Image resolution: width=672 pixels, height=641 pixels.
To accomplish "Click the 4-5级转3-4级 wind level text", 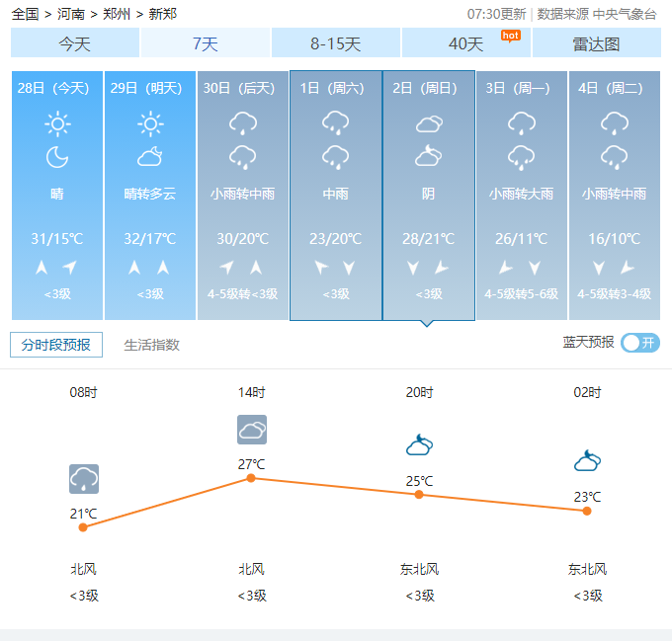I will 614,293.
